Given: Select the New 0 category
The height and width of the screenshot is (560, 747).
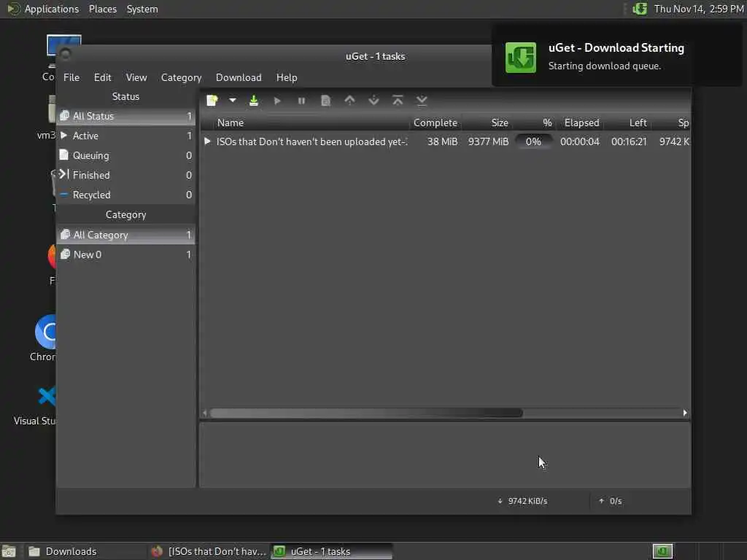Looking at the screenshot, I should click(125, 254).
